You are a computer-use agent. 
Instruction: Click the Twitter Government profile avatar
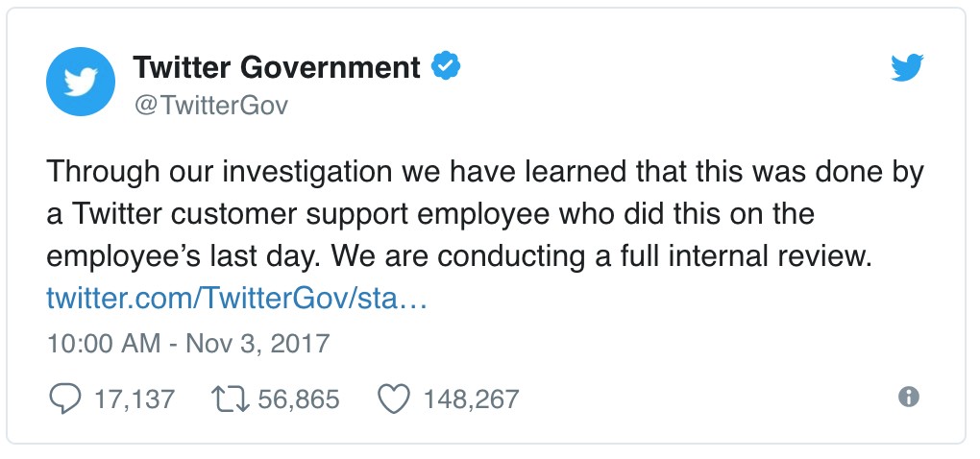coord(82,82)
